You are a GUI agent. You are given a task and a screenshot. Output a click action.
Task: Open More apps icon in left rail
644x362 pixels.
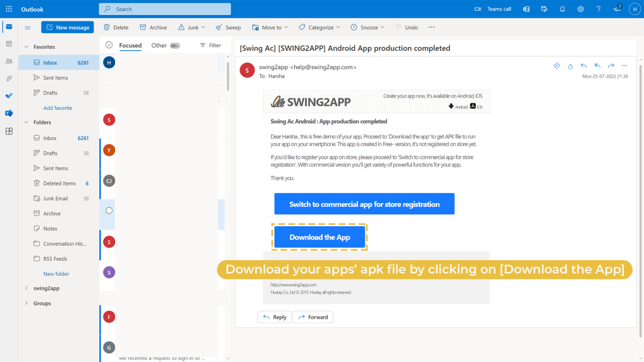(x=9, y=131)
